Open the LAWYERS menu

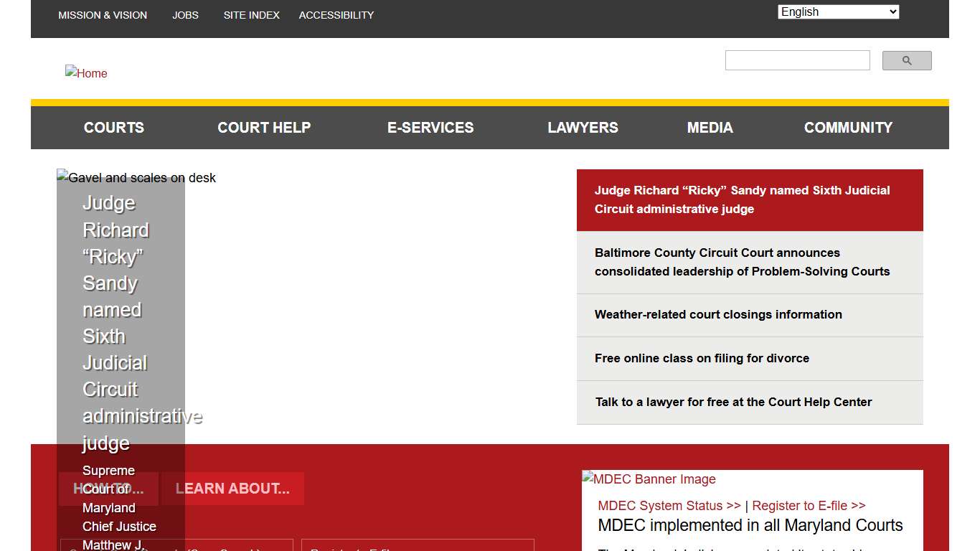click(583, 127)
